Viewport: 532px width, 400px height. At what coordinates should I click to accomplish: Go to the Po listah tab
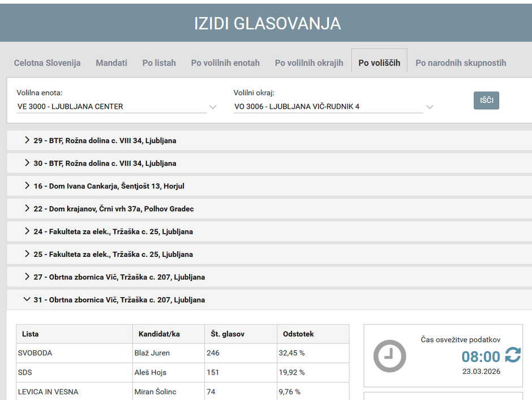coord(159,63)
